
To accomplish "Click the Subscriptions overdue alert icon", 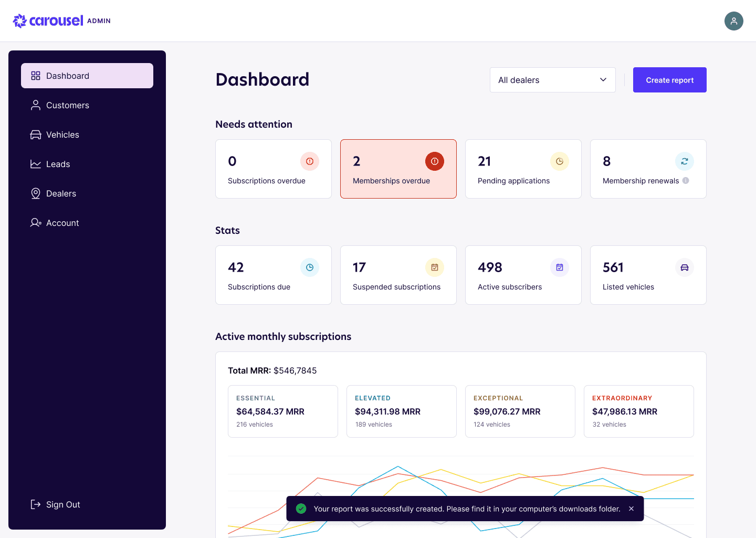I will pos(309,161).
